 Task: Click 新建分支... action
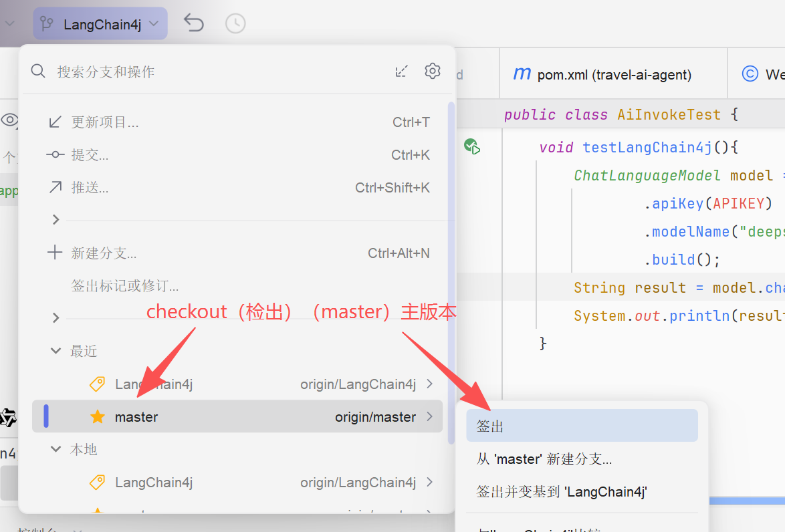(x=238, y=253)
